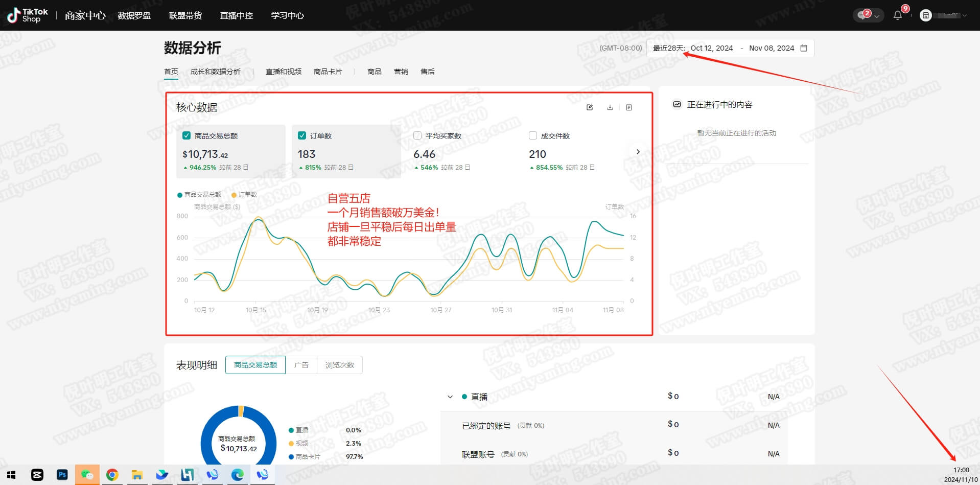980x485 pixels.
Task: Go to 学习中心 in the top menu
Action: point(288,15)
